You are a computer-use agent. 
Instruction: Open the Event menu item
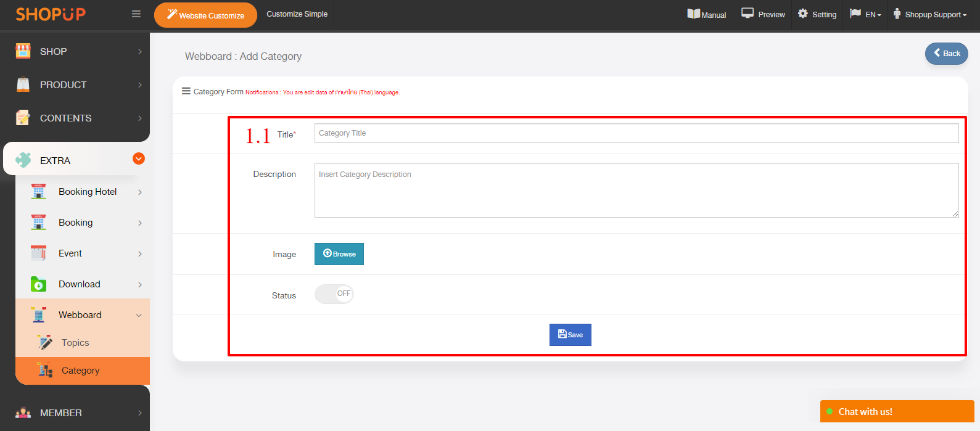(x=83, y=253)
